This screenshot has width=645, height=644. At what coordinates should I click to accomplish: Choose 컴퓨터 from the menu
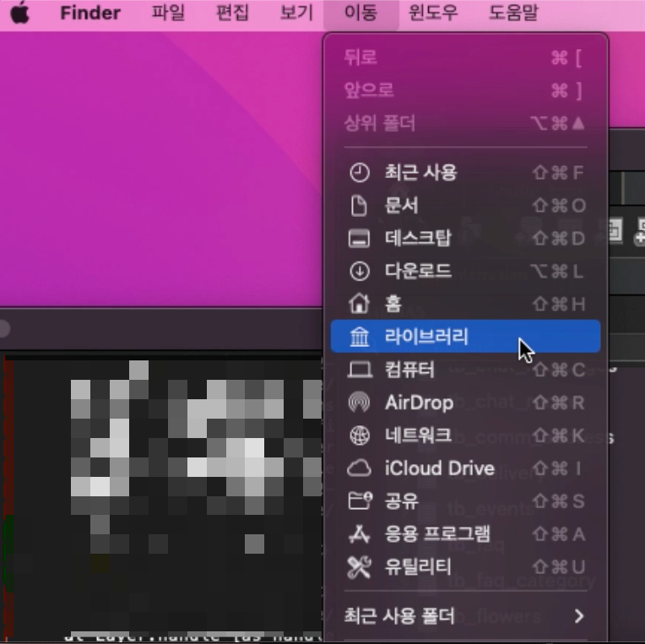(466, 370)
